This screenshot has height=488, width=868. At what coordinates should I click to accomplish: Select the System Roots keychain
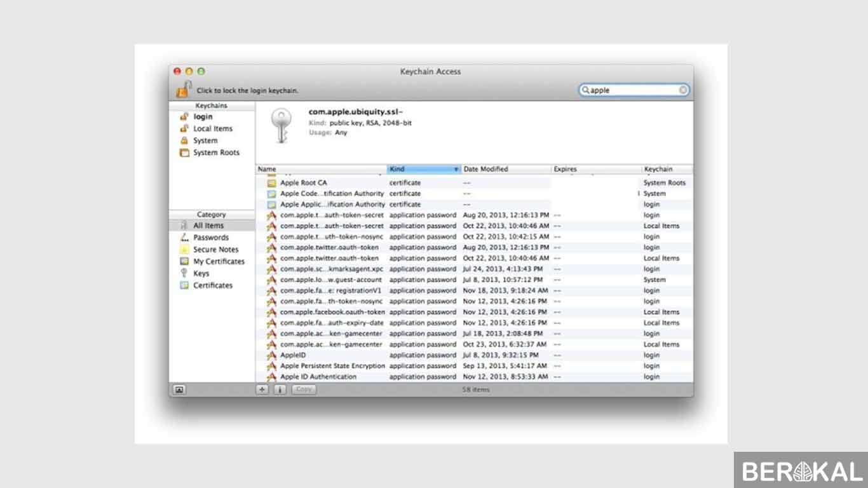pos(216,152)
